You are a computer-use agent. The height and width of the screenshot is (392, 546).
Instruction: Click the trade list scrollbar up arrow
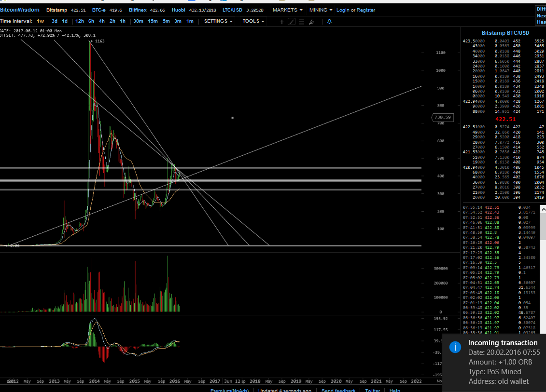coord(543,209)
